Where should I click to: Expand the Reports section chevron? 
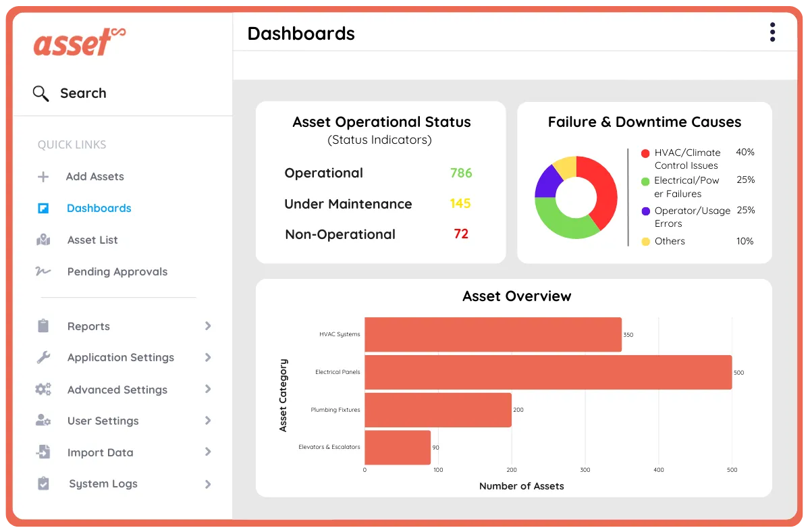pos(209,326)
